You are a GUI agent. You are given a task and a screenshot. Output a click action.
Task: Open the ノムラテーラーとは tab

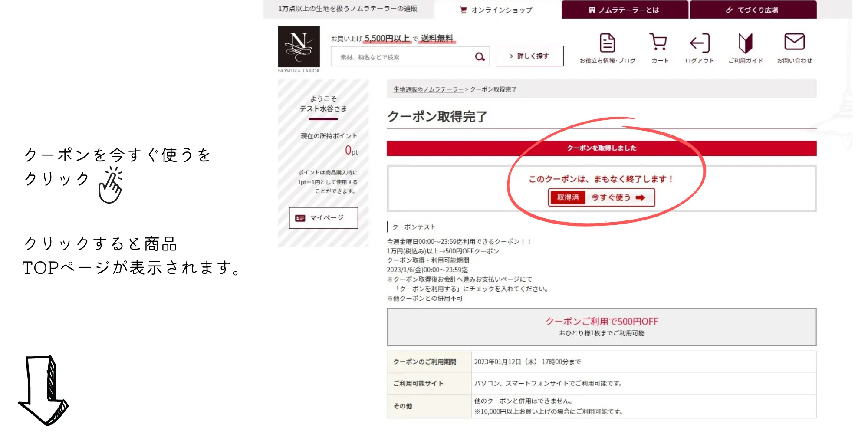pos(624,10)
